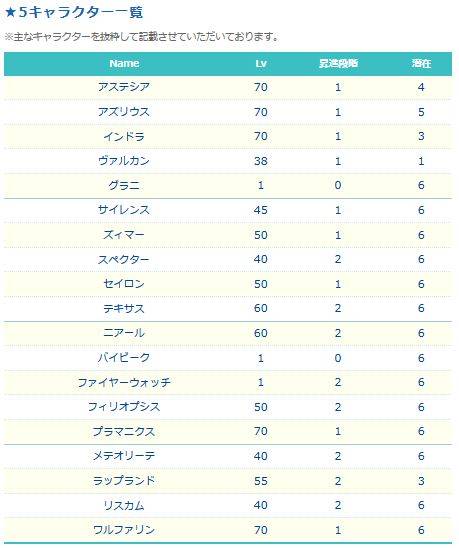Click the フルファリン row name
This screenshot has width=459, height=548.
pos(124,530)
